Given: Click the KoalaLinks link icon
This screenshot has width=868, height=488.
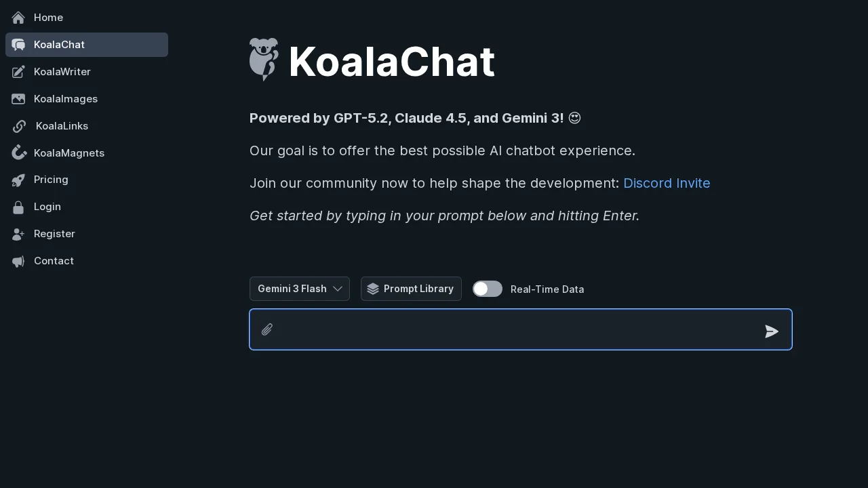Looking at the screenshot, I should [18, 126].
